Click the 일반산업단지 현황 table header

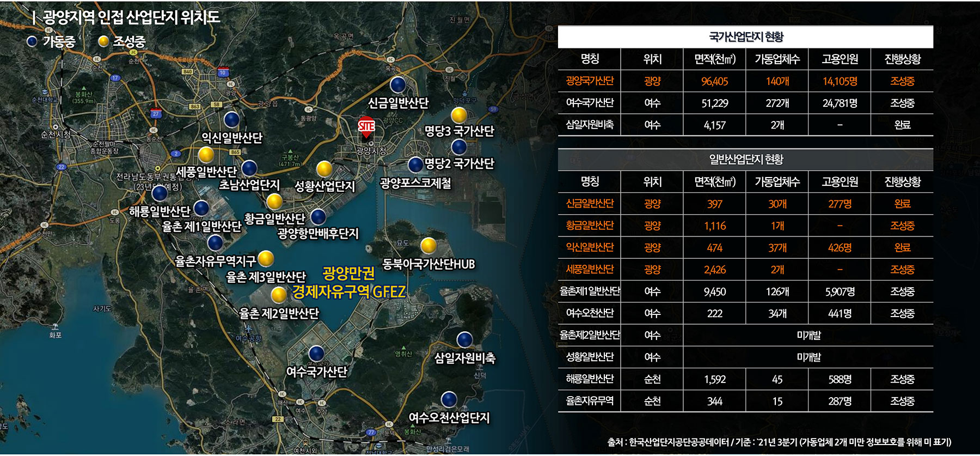(x=746, y=160)
